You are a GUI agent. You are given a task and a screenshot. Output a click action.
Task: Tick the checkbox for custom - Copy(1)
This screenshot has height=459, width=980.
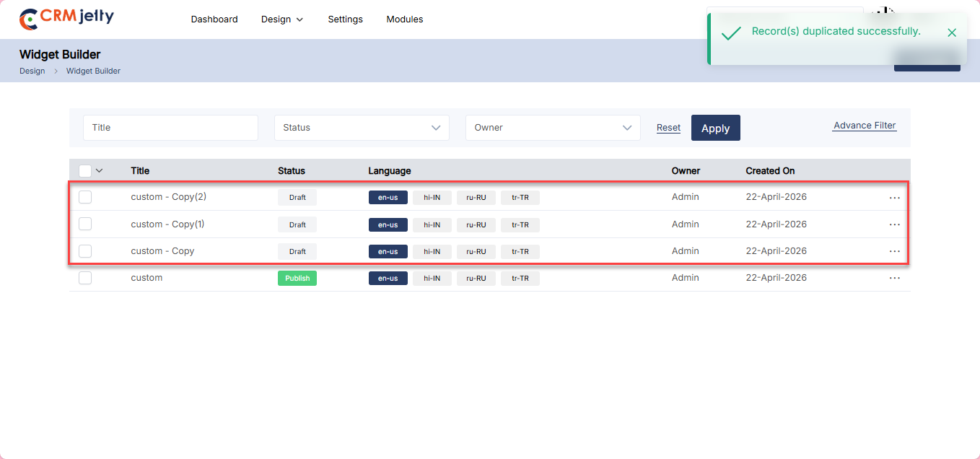pyautogui.click(x=85, y=224)
